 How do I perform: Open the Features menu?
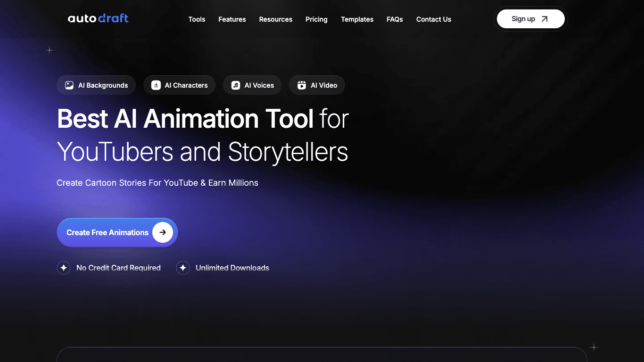[x=232, y=19]
